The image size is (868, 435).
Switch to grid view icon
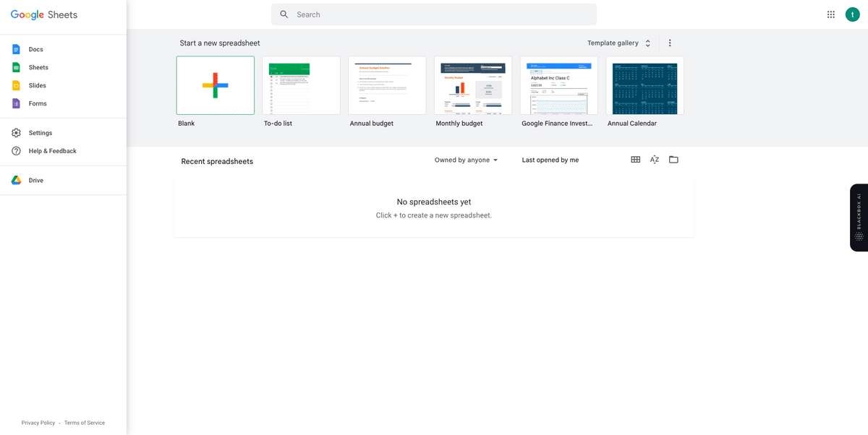pyautogui.click(x=636, y=160)
